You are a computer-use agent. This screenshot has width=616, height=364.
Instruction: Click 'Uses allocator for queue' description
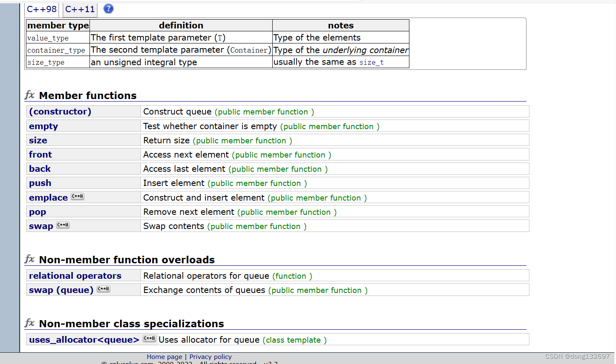[x=209, y=340]
